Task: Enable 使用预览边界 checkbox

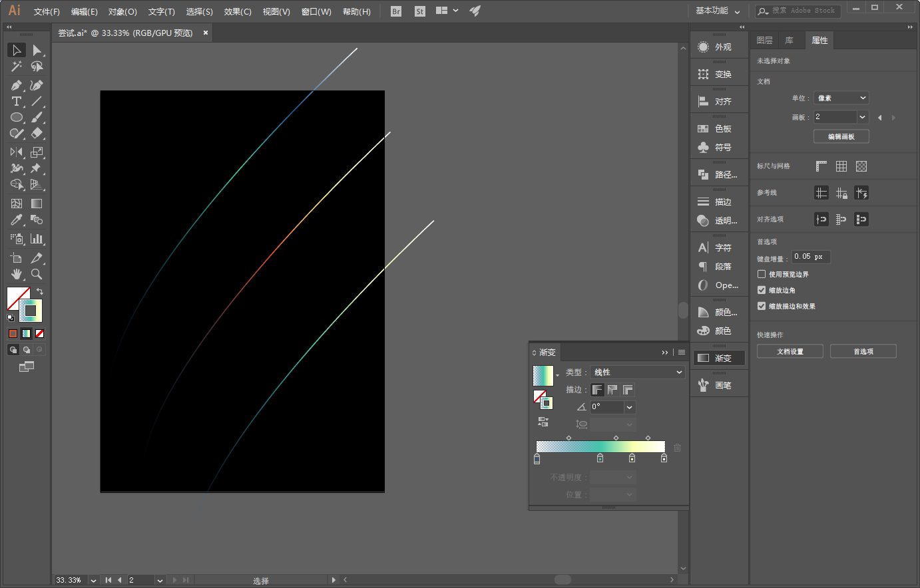Action: tap(762, 274)
